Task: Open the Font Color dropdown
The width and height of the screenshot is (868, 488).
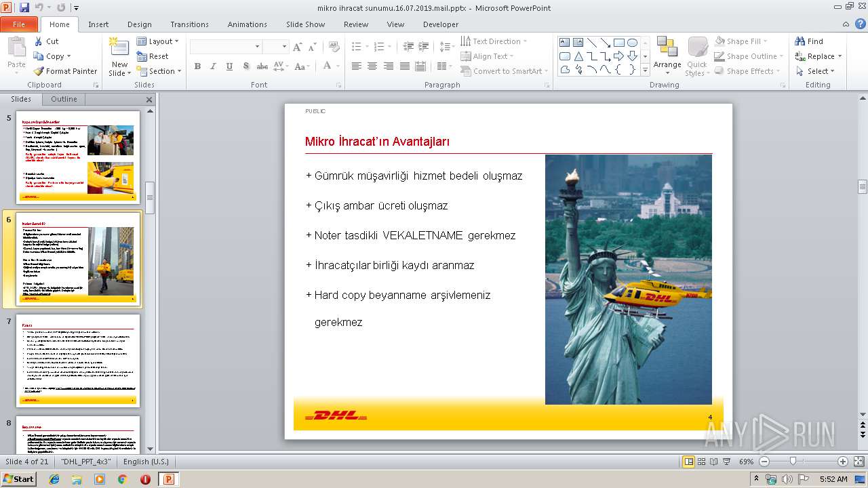Action: (x=338, y=66)
